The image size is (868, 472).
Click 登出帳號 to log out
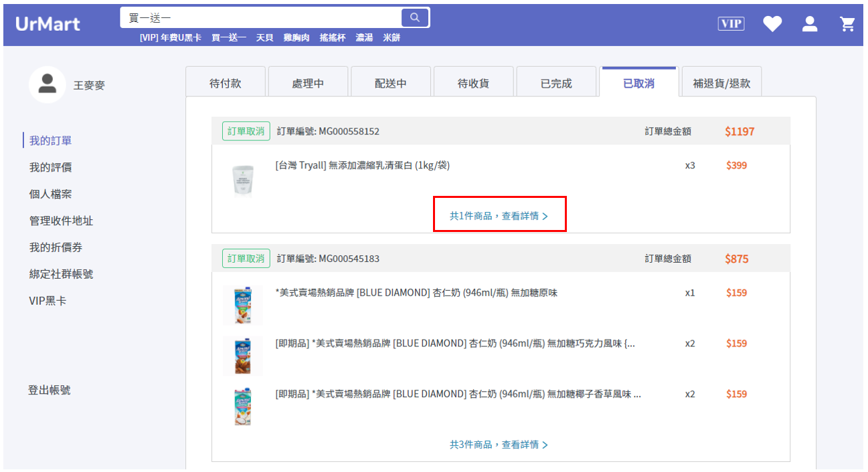pos(49,390)
